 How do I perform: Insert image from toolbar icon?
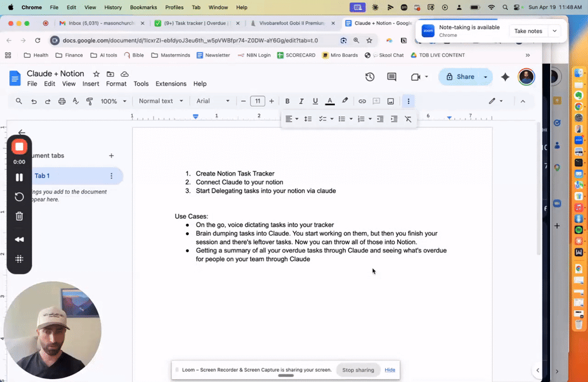(x=390, y=101)
